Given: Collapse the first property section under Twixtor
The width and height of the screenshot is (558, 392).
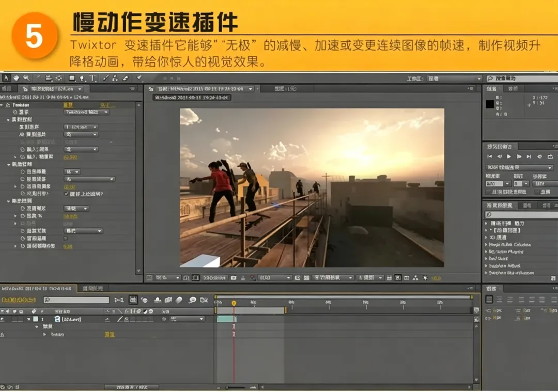Looking at the screenshot, I should pyautogui.click(x=8, y=120).
